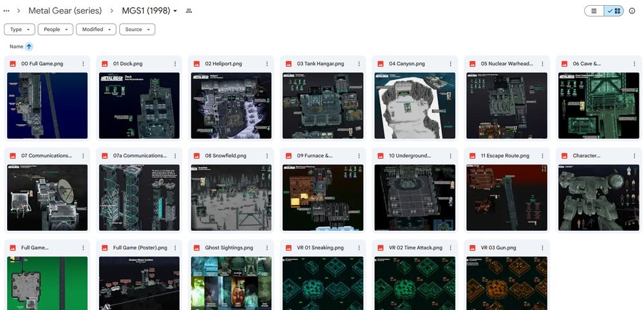644x310 pixels.
Task: Open more options for 03 Tank Hangar.png
Action: click(359, 64)
